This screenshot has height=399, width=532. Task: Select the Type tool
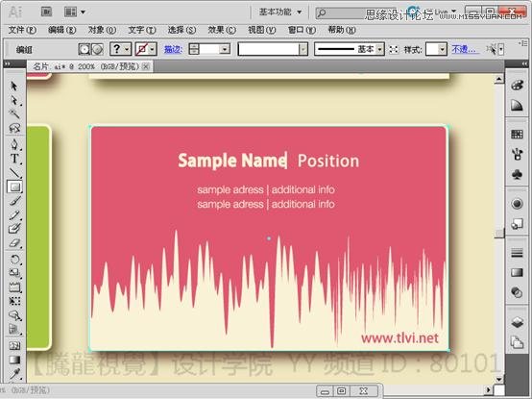click(13, 159)
